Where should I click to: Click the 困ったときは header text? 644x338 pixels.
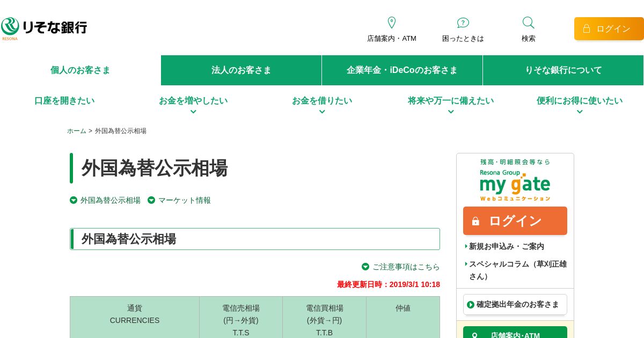coord(463,39)
